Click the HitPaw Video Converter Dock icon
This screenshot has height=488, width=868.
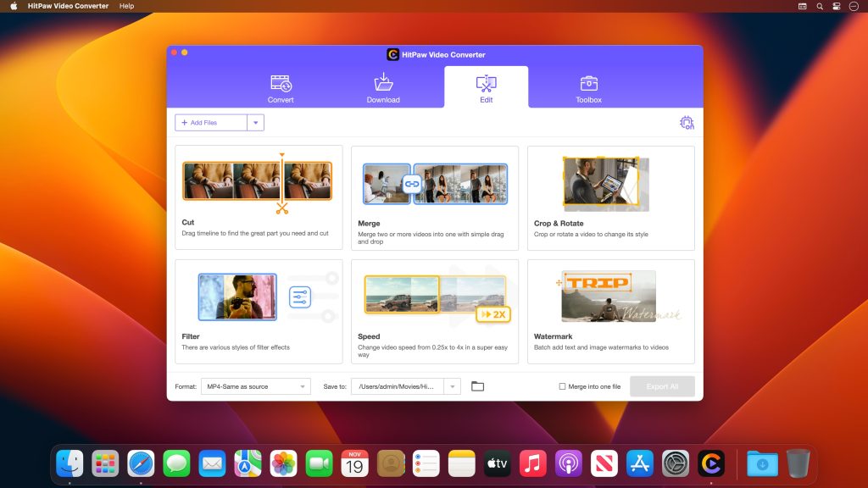[x=712, y=463]
